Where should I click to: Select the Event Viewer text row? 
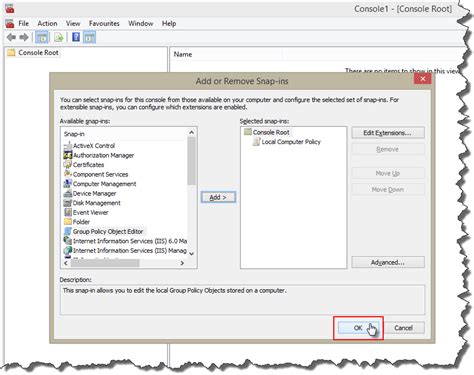coord(91,212)
